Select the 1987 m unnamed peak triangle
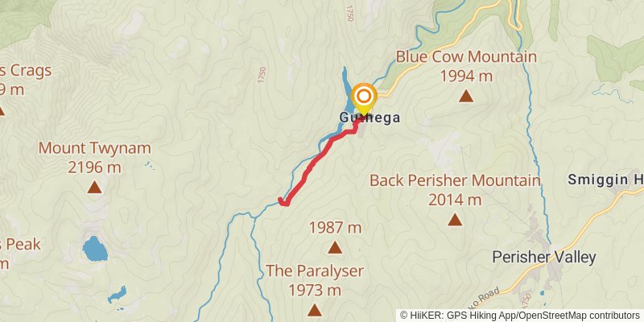Screen dimensions: 644x322 click(x=335, y=248)
